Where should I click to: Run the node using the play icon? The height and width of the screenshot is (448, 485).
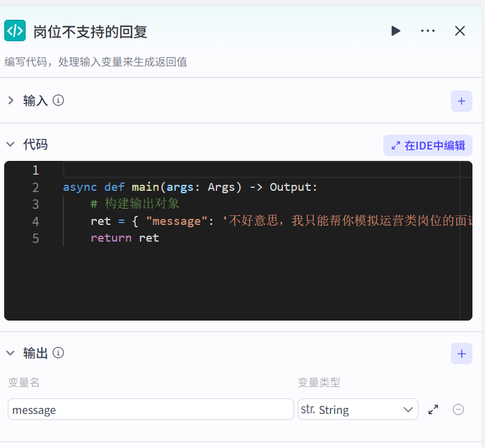[x=396, y=31]
